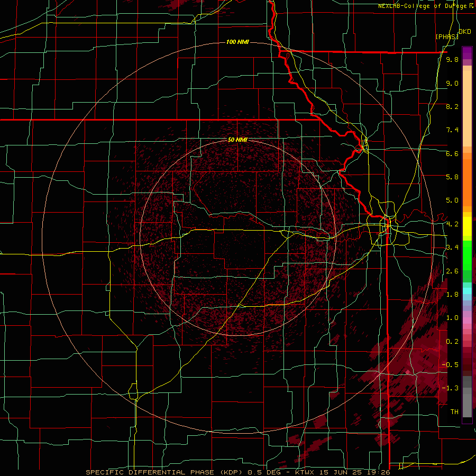This screenshot has height=476, width=476.
Task: Pick the cyan color bar segment just above 1.8
Action: (x=467, y=290)
